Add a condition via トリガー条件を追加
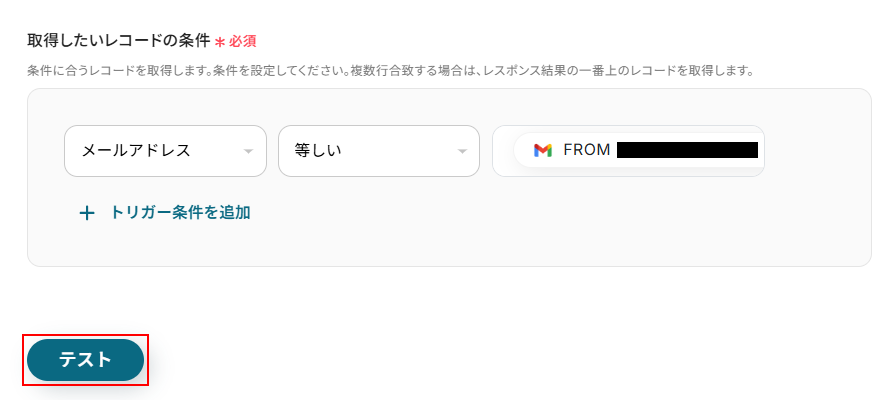This screenshot has height=400, width=891. pyautogui.click(x=179, y=212)
